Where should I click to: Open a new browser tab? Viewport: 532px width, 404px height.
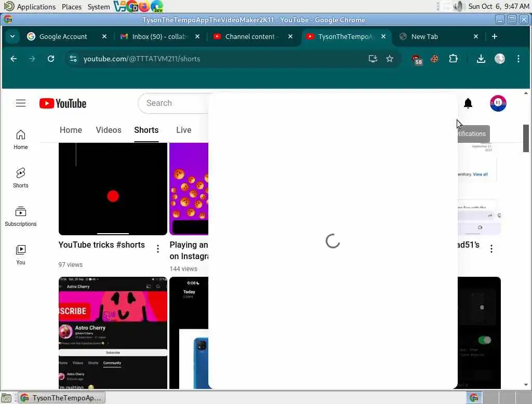tap(495, 36)
